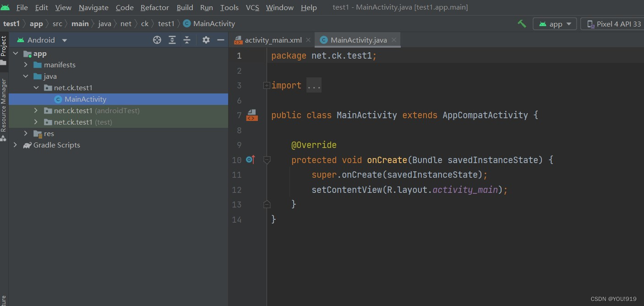Click the MainActivity class icon in the tree
Viewport: 644px width, 306px height.
click(x=58, y=99)
